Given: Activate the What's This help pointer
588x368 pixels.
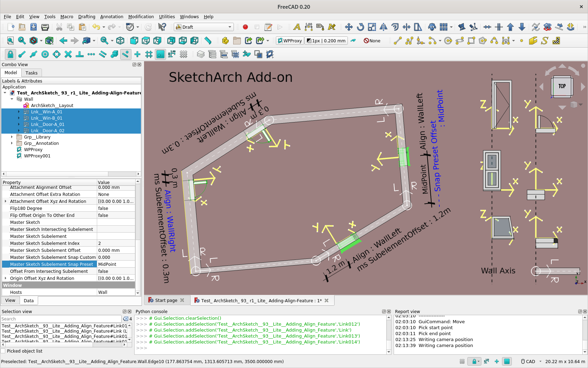Looking at the screenshot, I should click(162, 27).
